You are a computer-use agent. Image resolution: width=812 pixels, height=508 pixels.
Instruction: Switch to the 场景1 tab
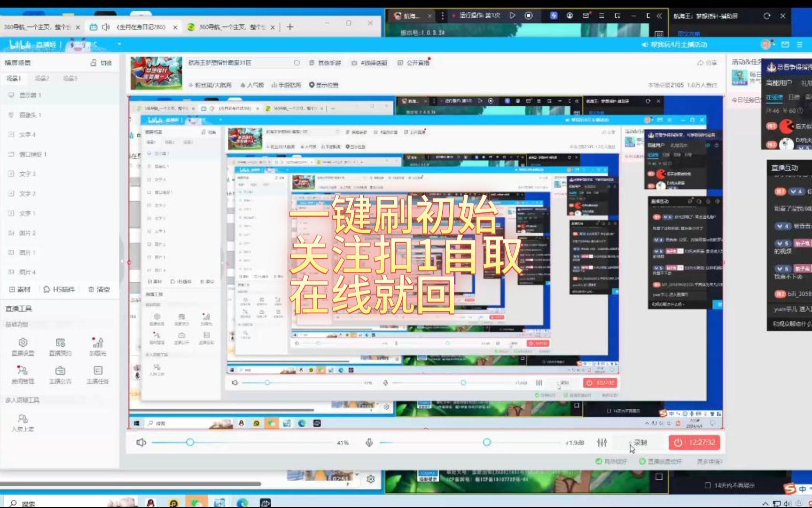[x=14, y=78]
